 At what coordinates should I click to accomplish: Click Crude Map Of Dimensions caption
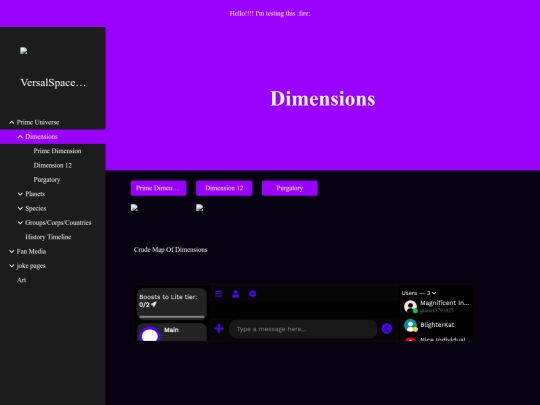170,250
